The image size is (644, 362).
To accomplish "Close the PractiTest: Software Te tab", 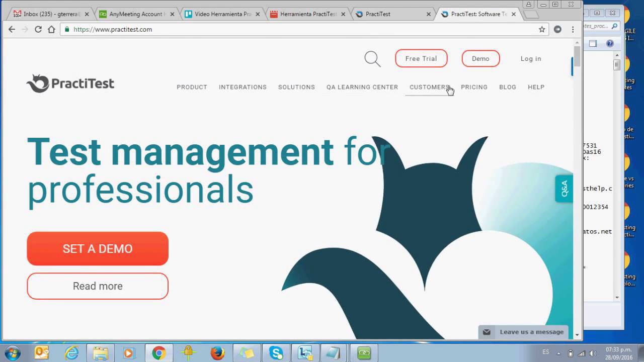I will [x=514, y=14].
